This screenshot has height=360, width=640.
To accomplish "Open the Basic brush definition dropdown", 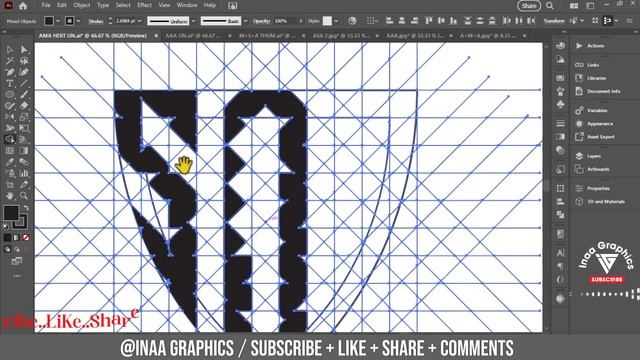I will (245, 21).
